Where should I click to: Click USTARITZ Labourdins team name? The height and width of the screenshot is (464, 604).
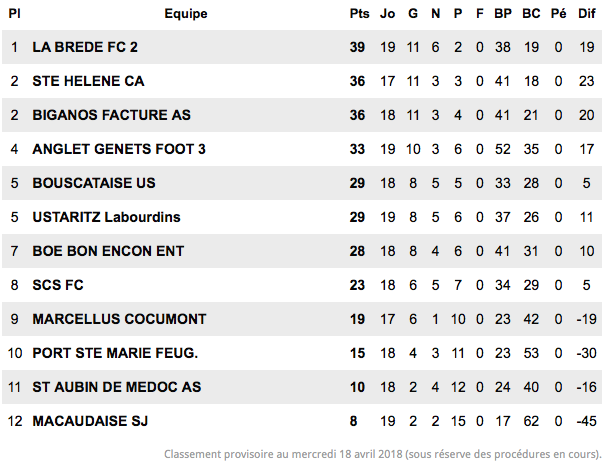coord(106,217)
